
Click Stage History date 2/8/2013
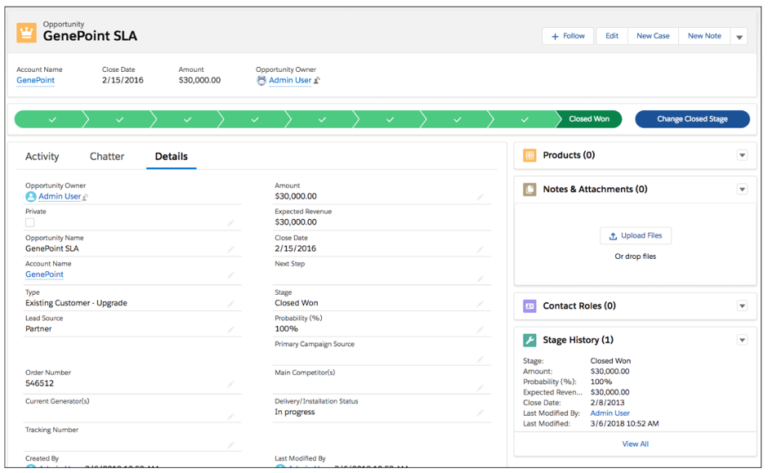tap(607, 403)
